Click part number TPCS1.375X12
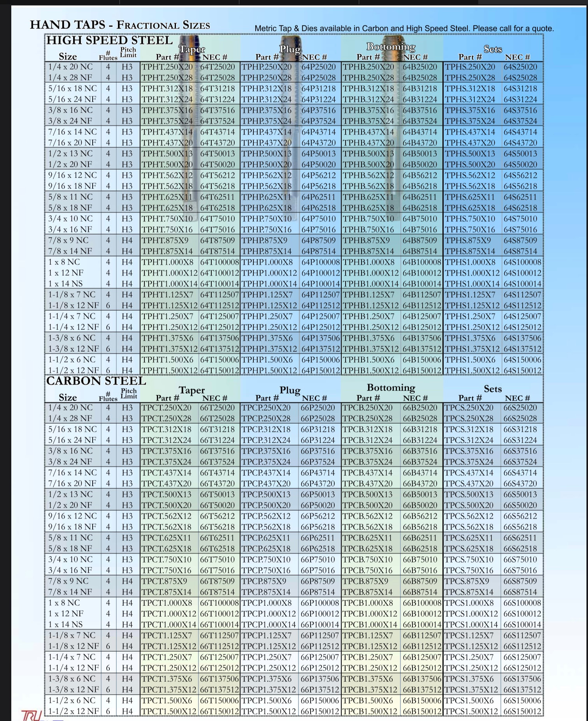The height and width of the screenshot is (721, 588). pyautogui.click(x=471, y=690)
